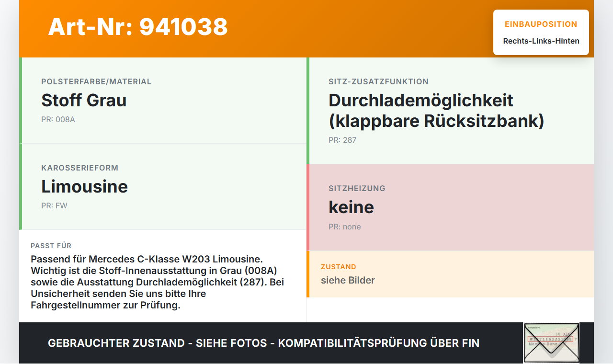
Task: Click the 'PR: 008A' code
Action: [58, 119]
